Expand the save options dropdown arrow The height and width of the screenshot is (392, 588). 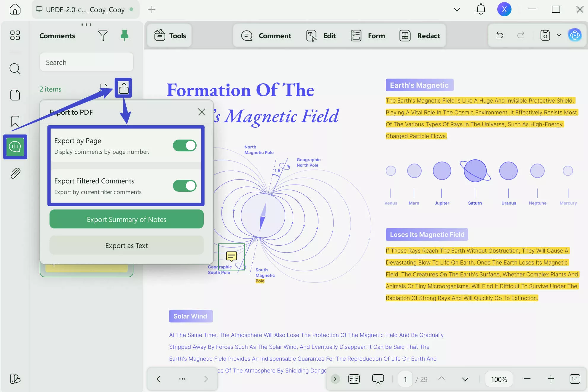point(559,36)
